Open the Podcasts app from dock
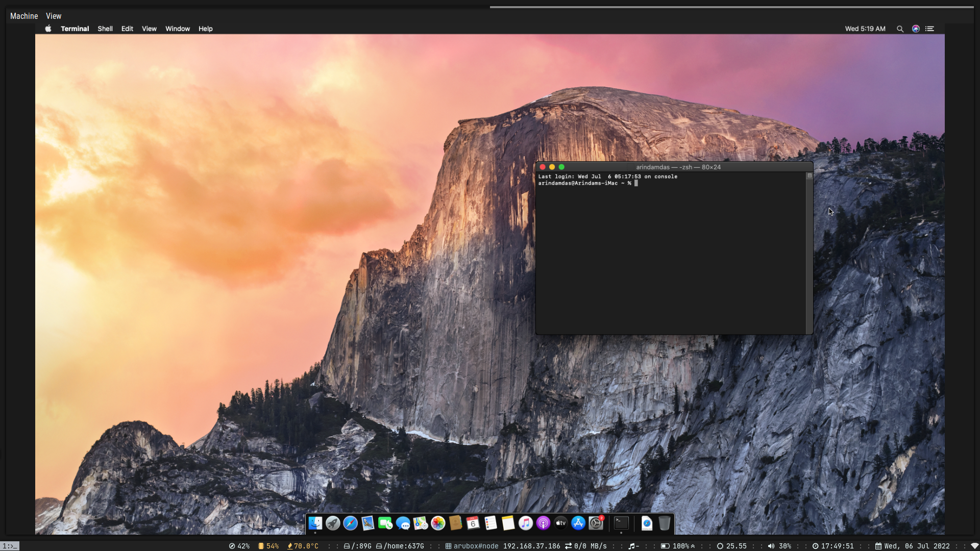The width and height of the screenshot is (980, 551). [543, 523]
